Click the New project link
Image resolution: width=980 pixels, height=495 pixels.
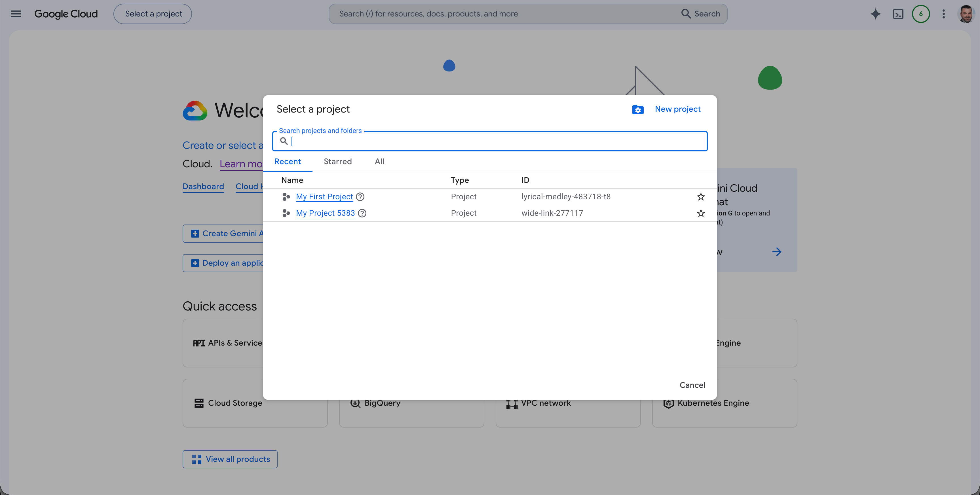click(677, 109)
